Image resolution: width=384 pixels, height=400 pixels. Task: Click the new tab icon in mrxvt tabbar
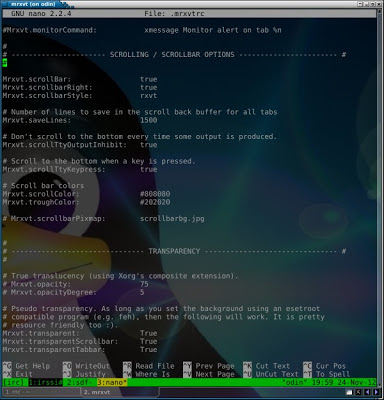tap(349, 392)
